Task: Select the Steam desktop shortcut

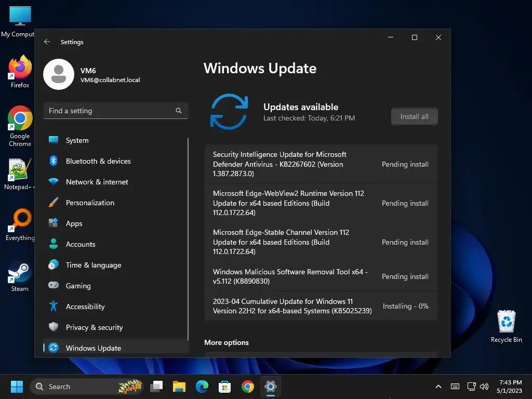Action: click(x=20, y=276)
